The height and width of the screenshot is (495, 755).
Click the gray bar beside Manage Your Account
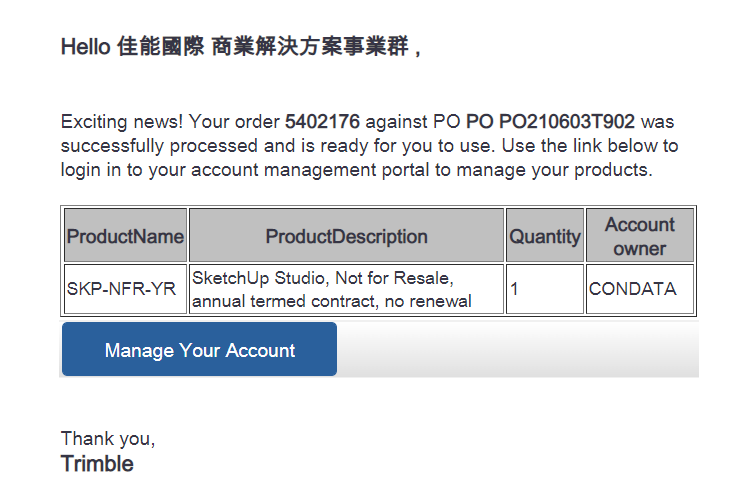[517, 350]
